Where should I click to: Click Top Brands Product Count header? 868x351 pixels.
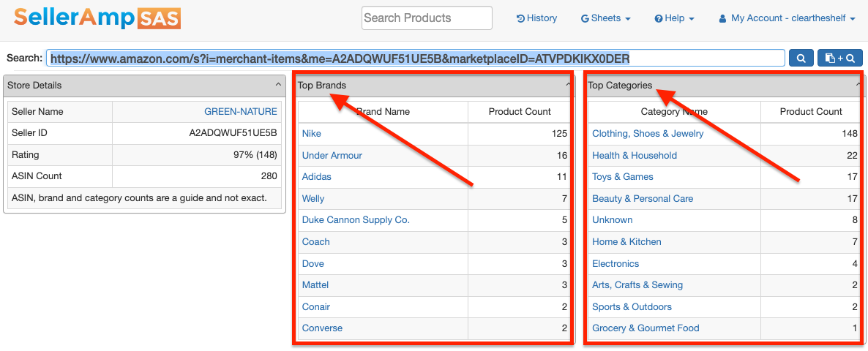[x=520, y=112]
